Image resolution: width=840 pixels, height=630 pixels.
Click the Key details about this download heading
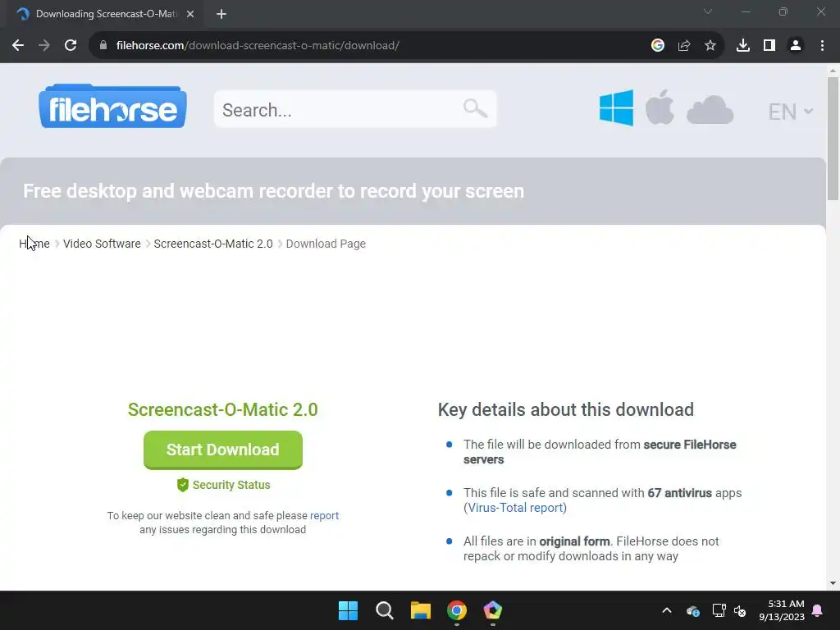click(x=566, y=410)
